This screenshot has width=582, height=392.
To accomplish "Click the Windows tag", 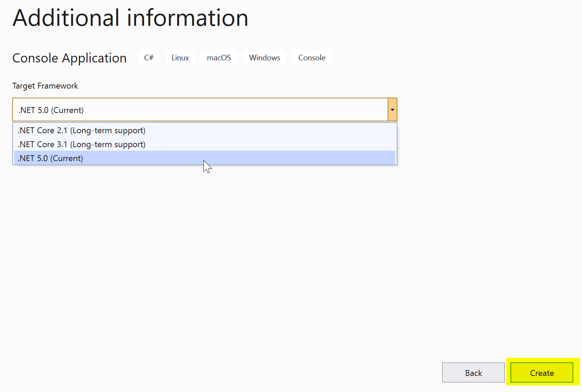I will [x=264, y=58].
